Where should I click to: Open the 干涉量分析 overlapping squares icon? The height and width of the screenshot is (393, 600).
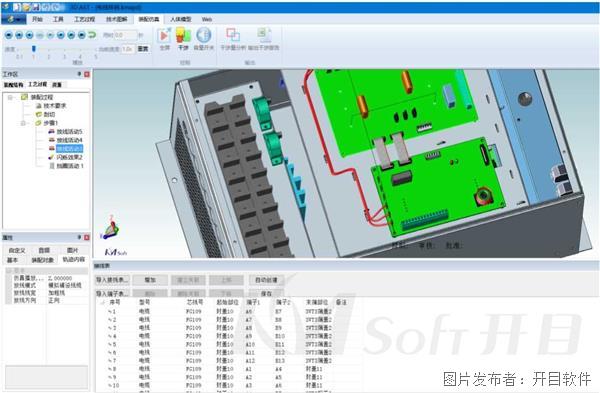pyautogui.click(x=233, y=35)
